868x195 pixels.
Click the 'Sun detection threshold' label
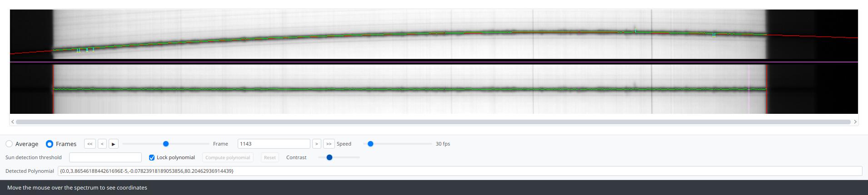34,157
